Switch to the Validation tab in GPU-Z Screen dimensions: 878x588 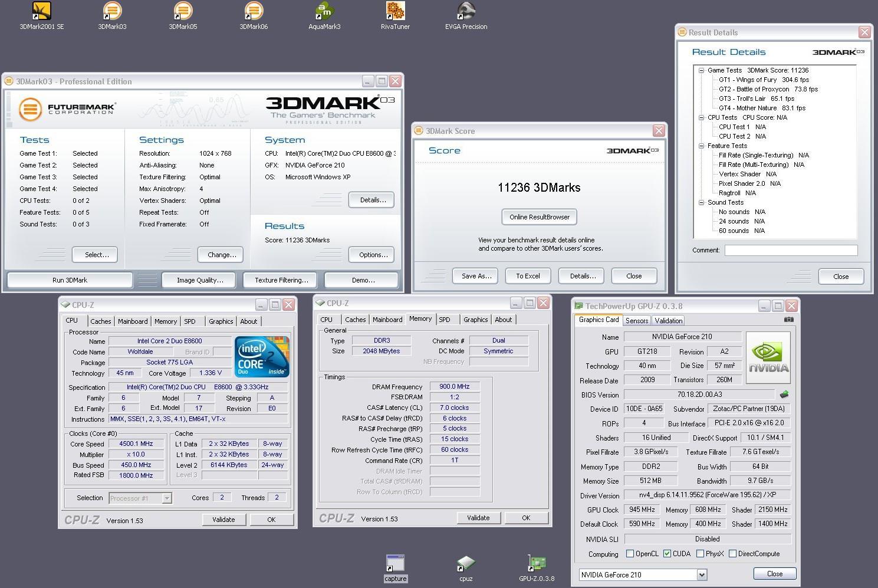point(669,320)
